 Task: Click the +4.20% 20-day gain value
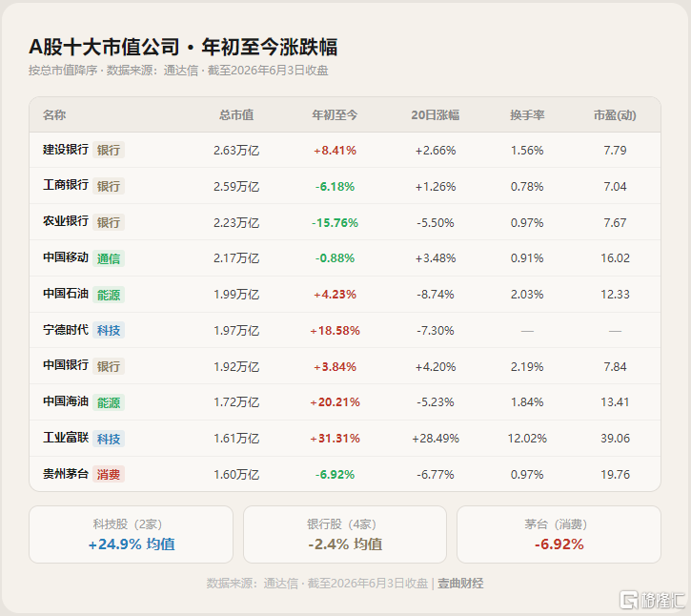tap(436, 366)
